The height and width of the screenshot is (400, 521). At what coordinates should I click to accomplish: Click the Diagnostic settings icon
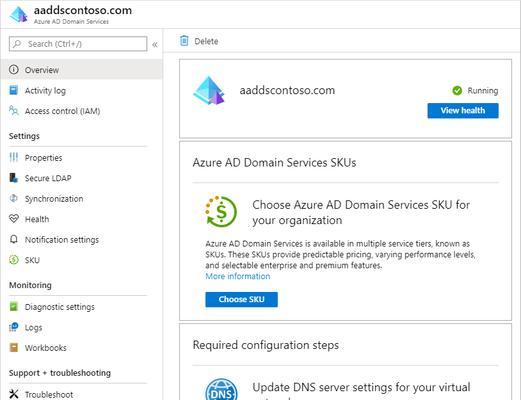14,306
